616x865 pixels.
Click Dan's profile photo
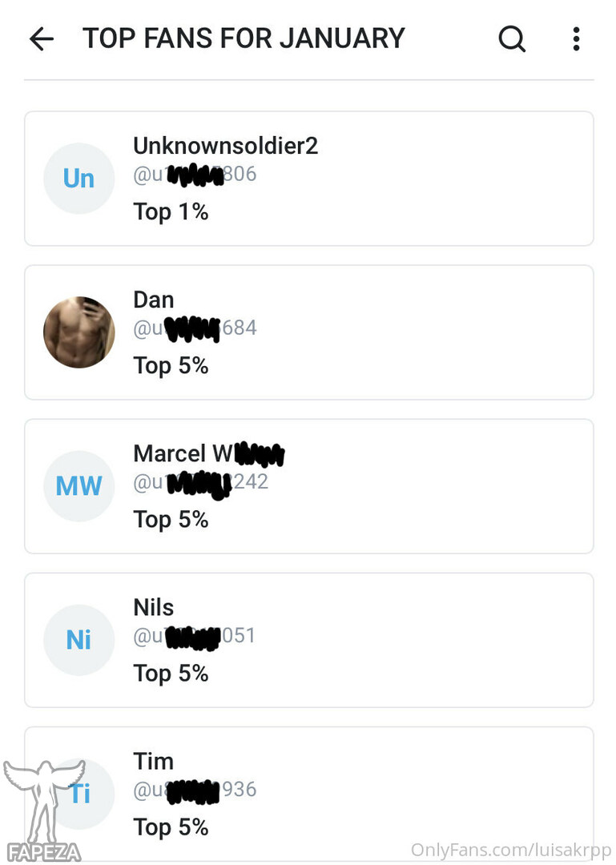79,332
